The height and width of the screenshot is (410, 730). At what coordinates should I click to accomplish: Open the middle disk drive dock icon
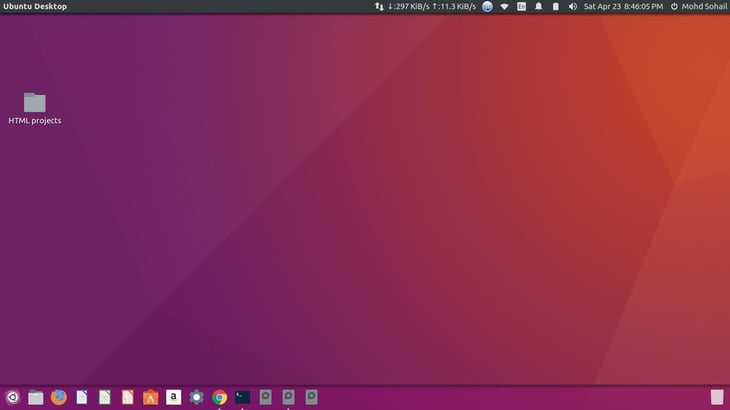(288, 397)
